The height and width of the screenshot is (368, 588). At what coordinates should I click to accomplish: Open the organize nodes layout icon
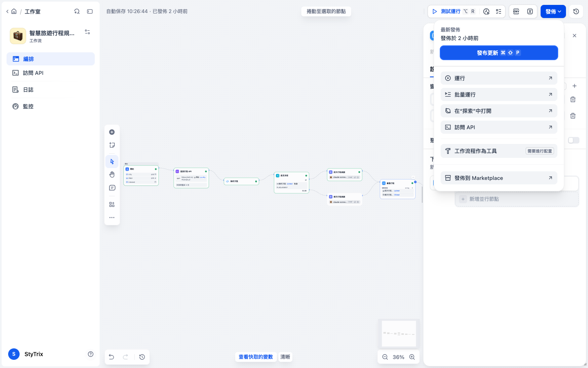click(x=112, y=204)
